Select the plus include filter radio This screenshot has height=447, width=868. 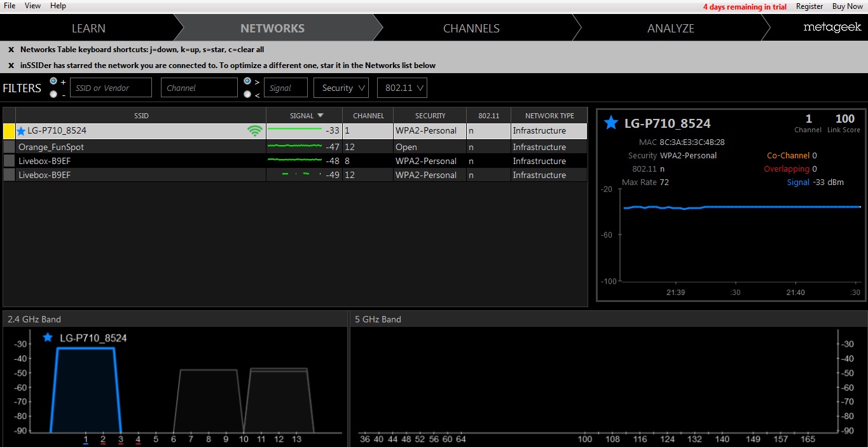(x=53, y=81)
